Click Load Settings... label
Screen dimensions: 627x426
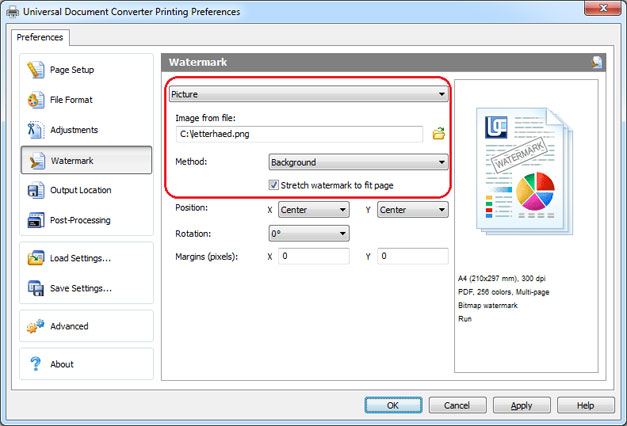tap(80, 258)
